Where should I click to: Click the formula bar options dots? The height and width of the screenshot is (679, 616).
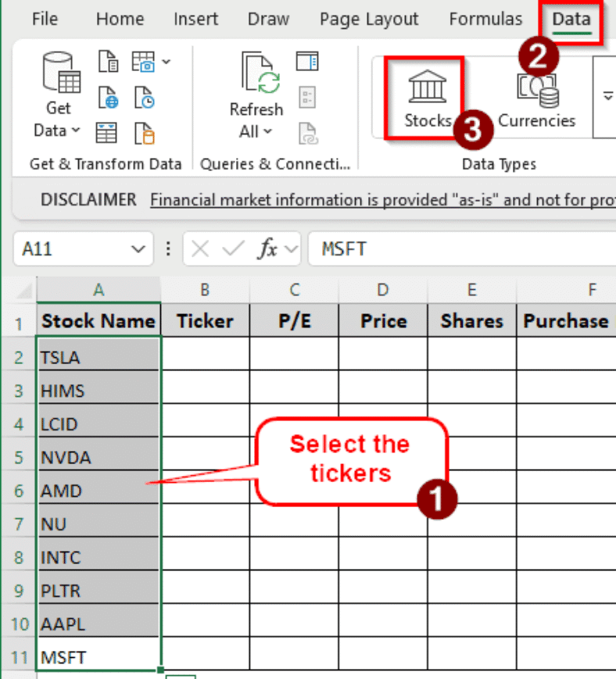(x=168, y=249)
